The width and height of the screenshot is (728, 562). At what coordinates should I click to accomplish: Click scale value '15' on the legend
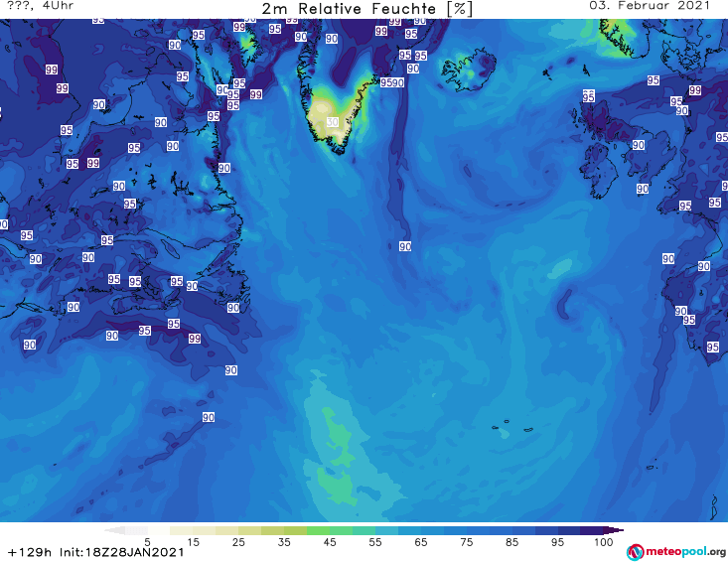193,542
